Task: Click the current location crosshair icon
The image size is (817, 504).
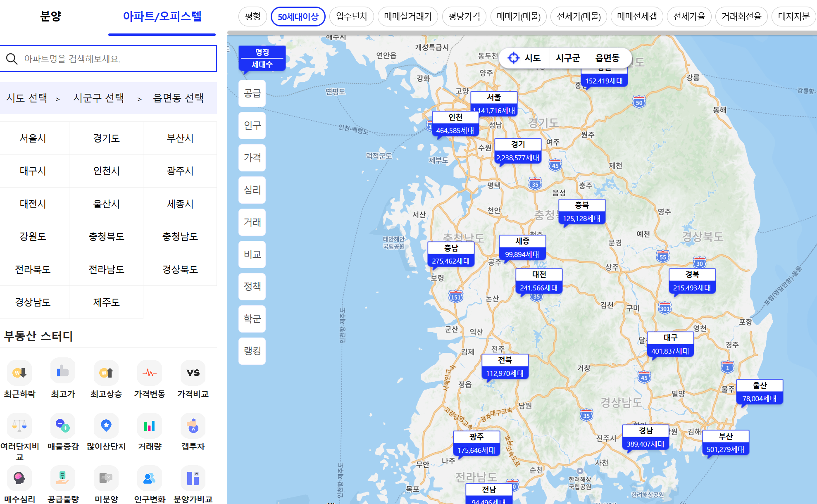Action: point(513,58)
